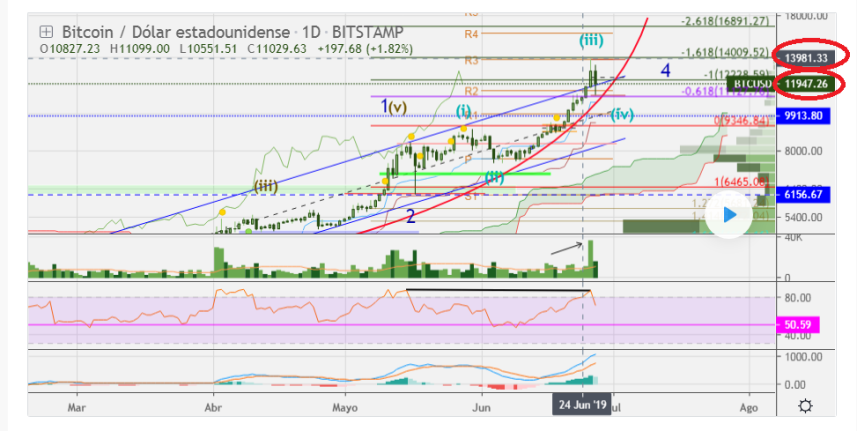Click the blue play button
This screenshot has width=857, height=431.
(730, 215)
